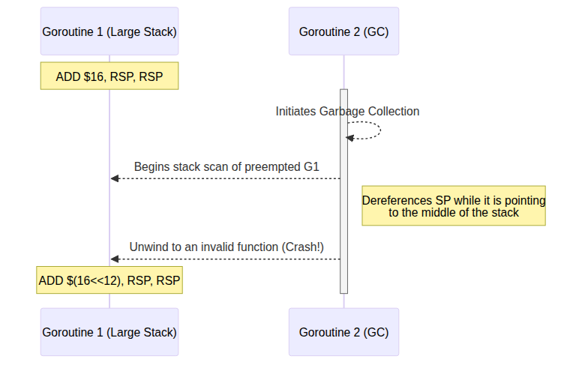Click Goroutine 2 lifeline above the activation bar

(343, 73)
